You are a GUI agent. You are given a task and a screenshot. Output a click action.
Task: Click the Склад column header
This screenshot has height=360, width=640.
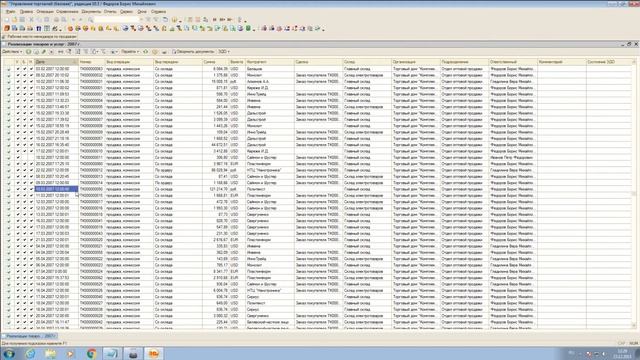pos(367,62)
